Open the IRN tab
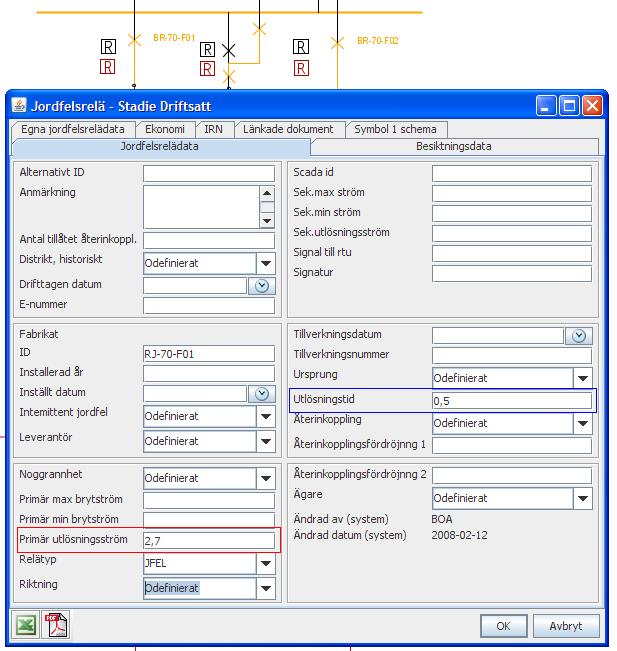617x651 pixels. [213, 129]
